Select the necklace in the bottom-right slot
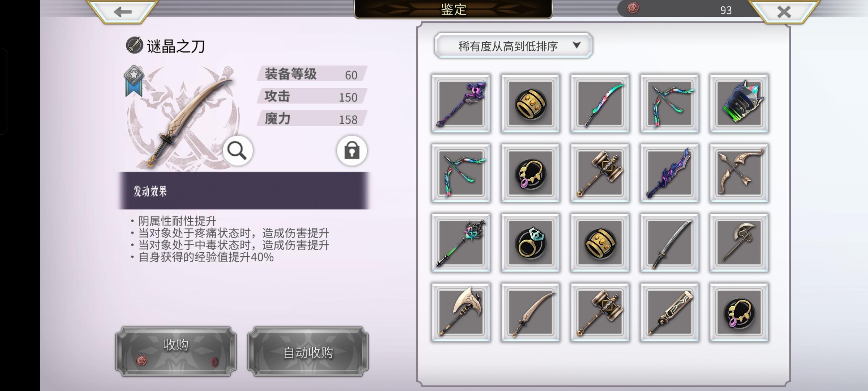This screenshot has width=868, height=391. (x=739, y=312)
